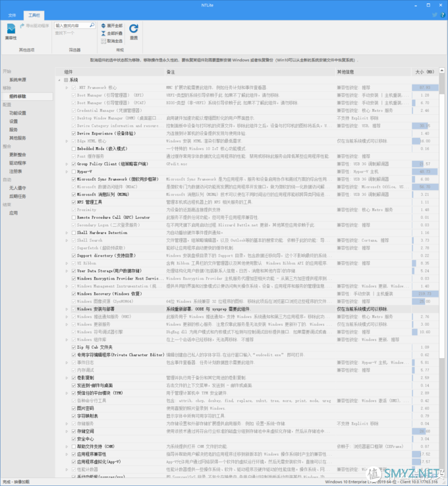Collapse the 系统 tree node
The width and height of the screenshot is (448, 486).
click(59, 80)
